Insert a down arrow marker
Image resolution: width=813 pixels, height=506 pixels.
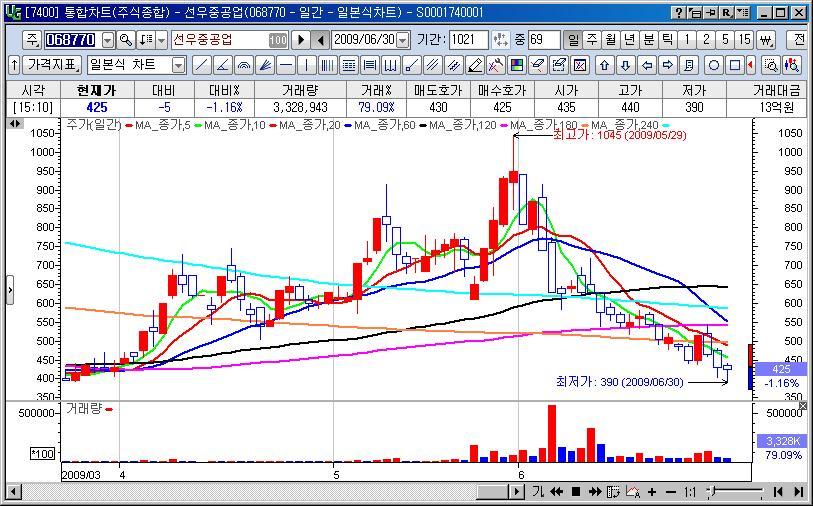[x=626, y=65]
